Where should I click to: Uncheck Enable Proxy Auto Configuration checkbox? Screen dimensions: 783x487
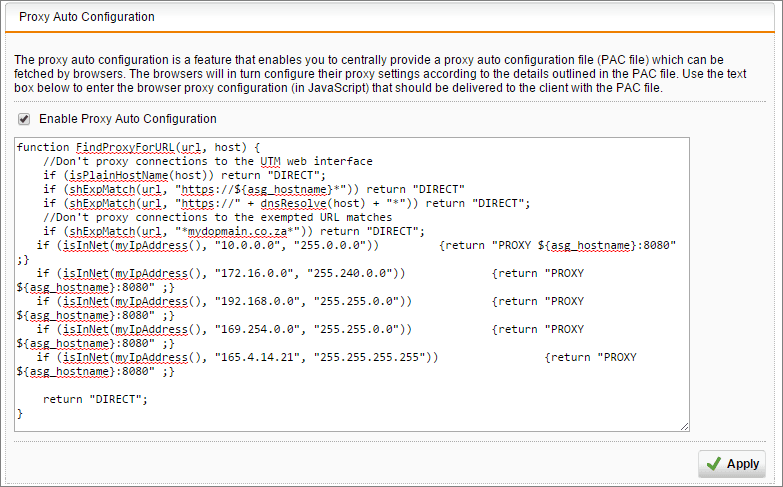coord(24,119)
